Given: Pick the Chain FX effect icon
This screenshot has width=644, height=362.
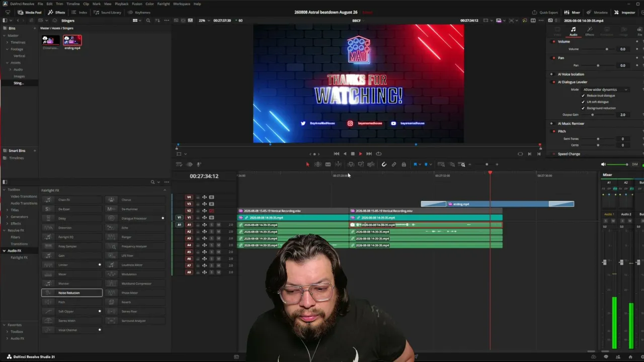Looking at the screenshot, I should pyautogui.click(x=48, y=200).
